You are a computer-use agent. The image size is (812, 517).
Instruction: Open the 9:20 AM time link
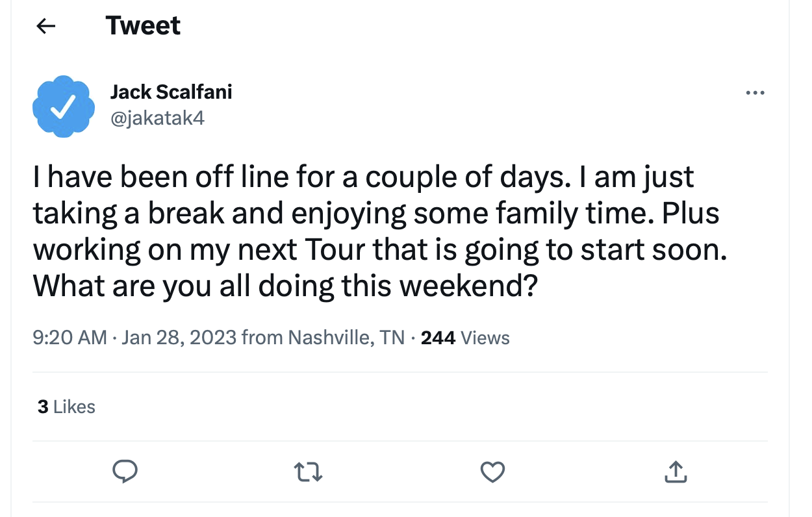[70, 337]
